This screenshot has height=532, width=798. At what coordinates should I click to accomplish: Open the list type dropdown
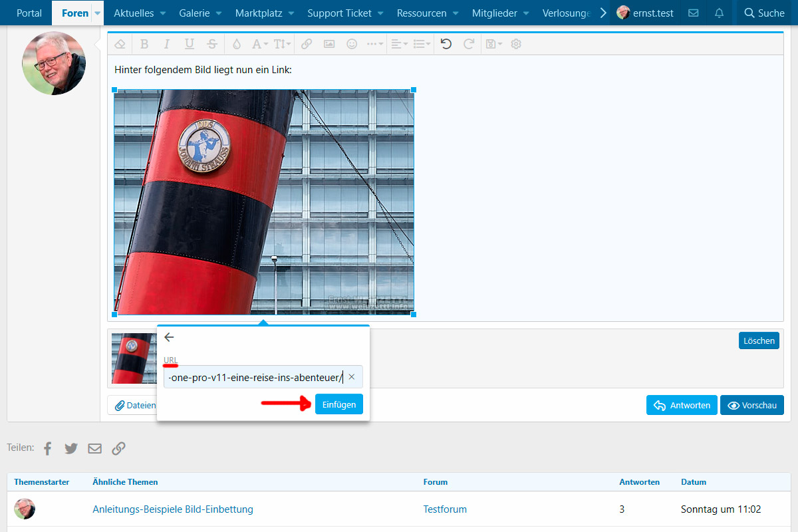[x=422, y=44]
